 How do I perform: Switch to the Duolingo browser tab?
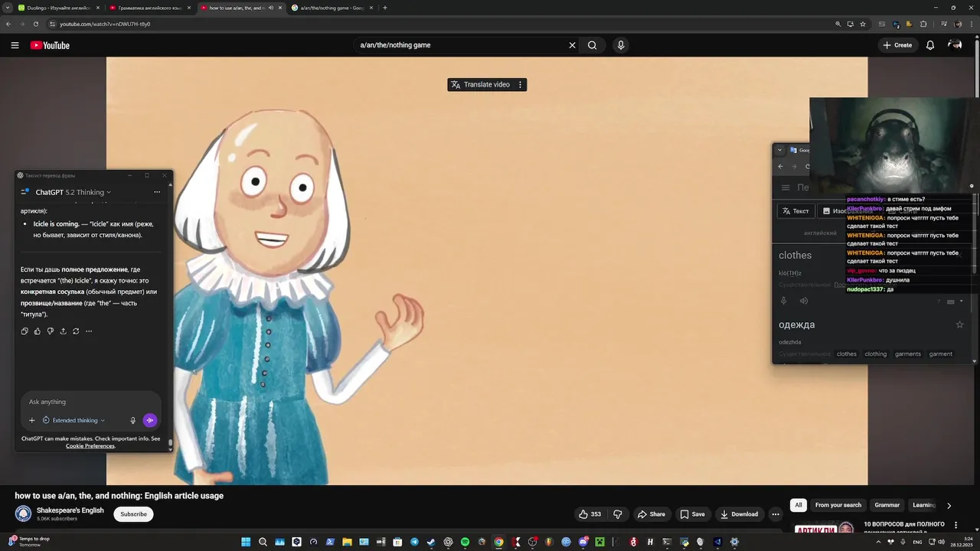click(x=59, y=8)
